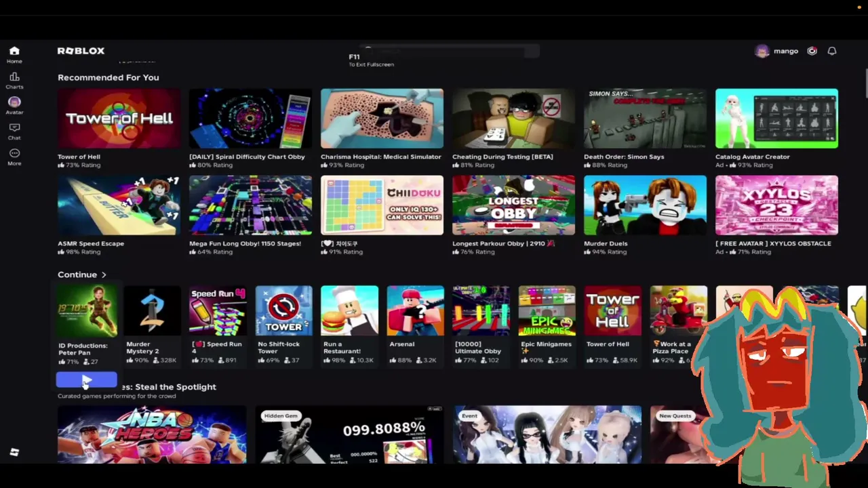Open the Charts page from the sidebar
Screen dimensions: 868x488
14,81
